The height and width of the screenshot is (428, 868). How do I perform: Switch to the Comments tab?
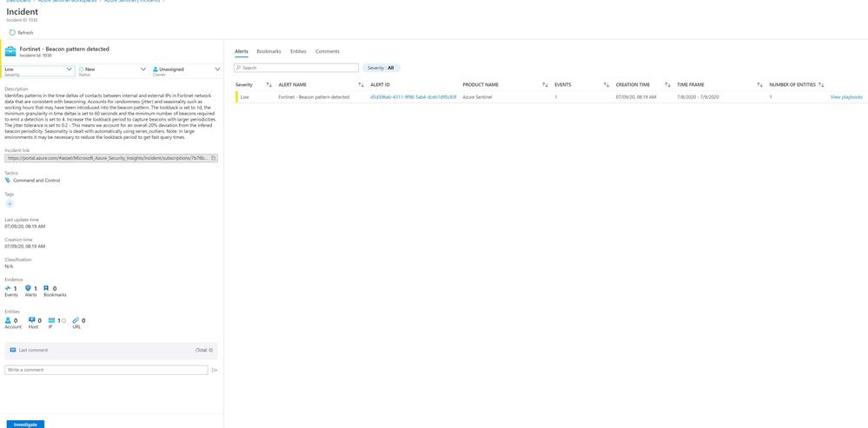pos(328,51)
